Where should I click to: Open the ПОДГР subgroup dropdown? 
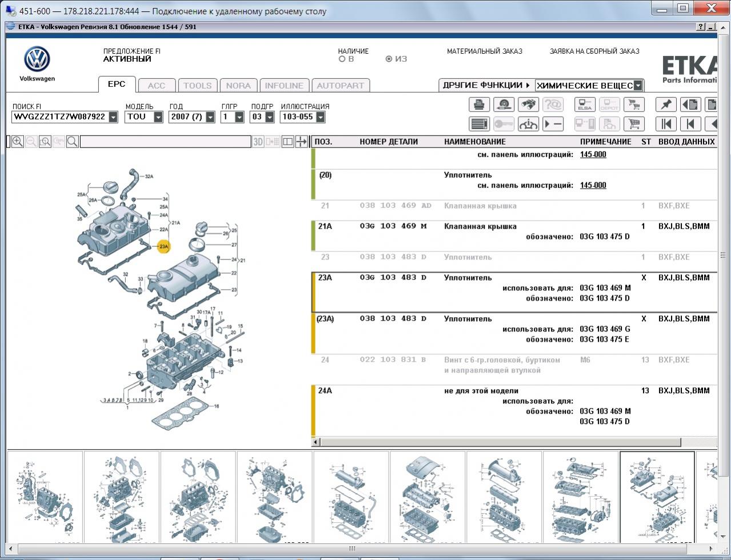click(x=269, y=117)
